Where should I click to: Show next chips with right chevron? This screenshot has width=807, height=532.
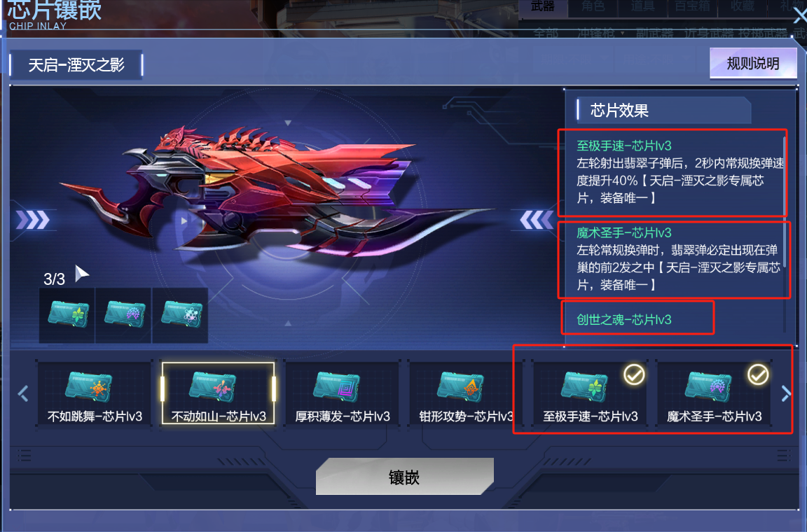[x=785, y=394]
